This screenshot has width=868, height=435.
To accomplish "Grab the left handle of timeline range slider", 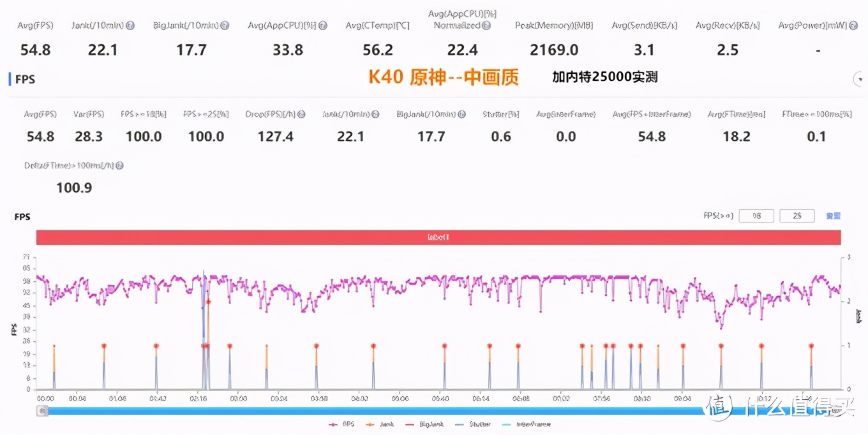I will [42, 411].
